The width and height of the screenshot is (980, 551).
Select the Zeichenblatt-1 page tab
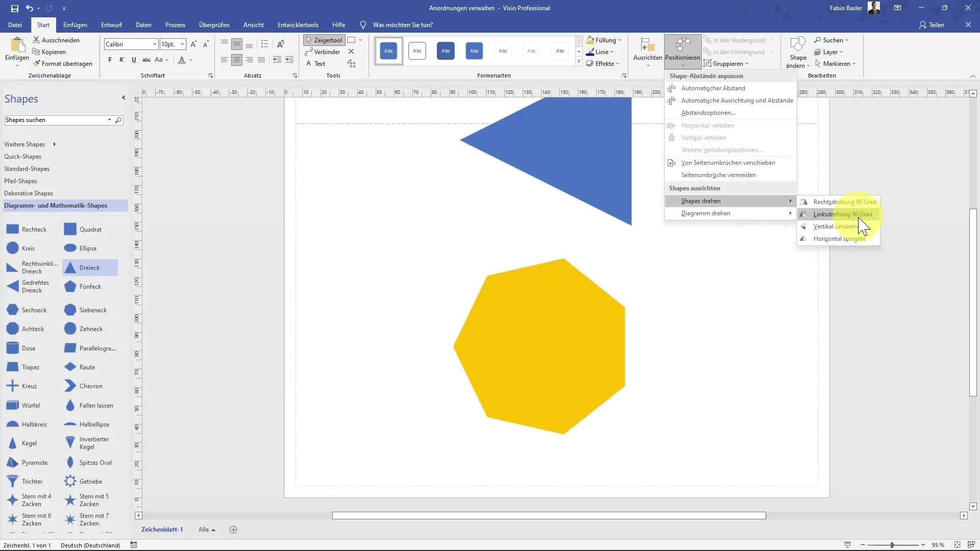[x=162, y=530]
